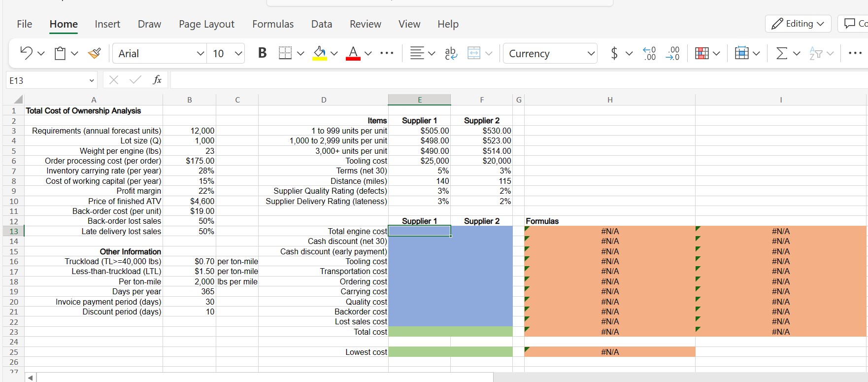Open the Page Layout tab
The height and width of the screenshot is (382, 868).
click(206, 24)
